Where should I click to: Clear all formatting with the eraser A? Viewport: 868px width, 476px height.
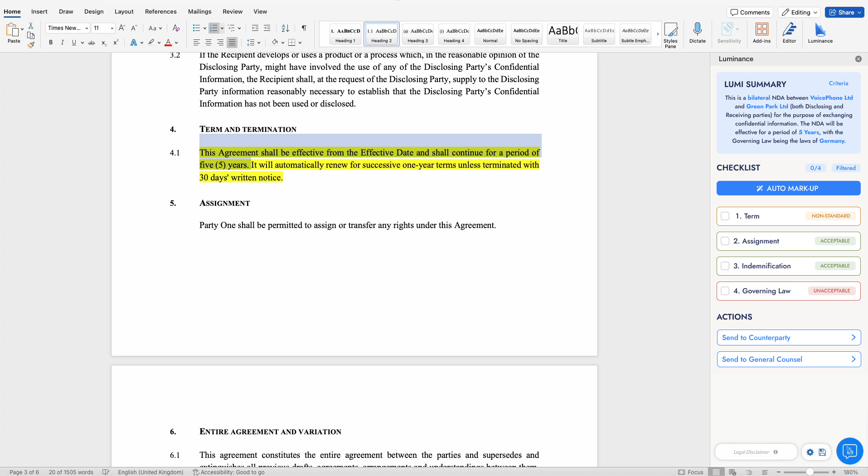coord(176,28)
